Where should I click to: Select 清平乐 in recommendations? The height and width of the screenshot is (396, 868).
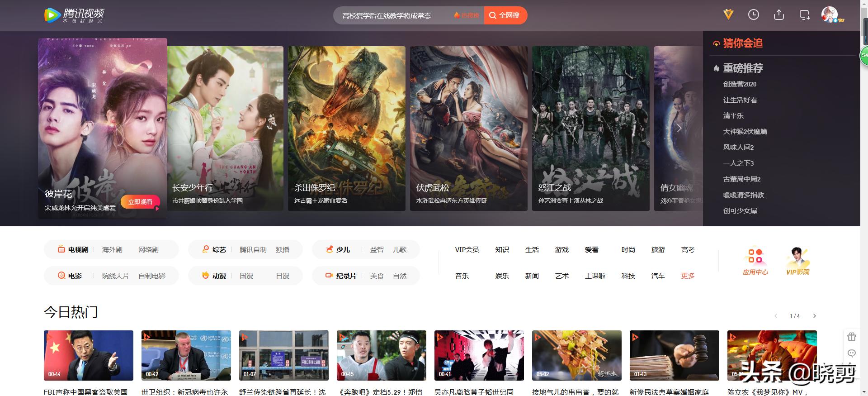click(x=733, y=116)
